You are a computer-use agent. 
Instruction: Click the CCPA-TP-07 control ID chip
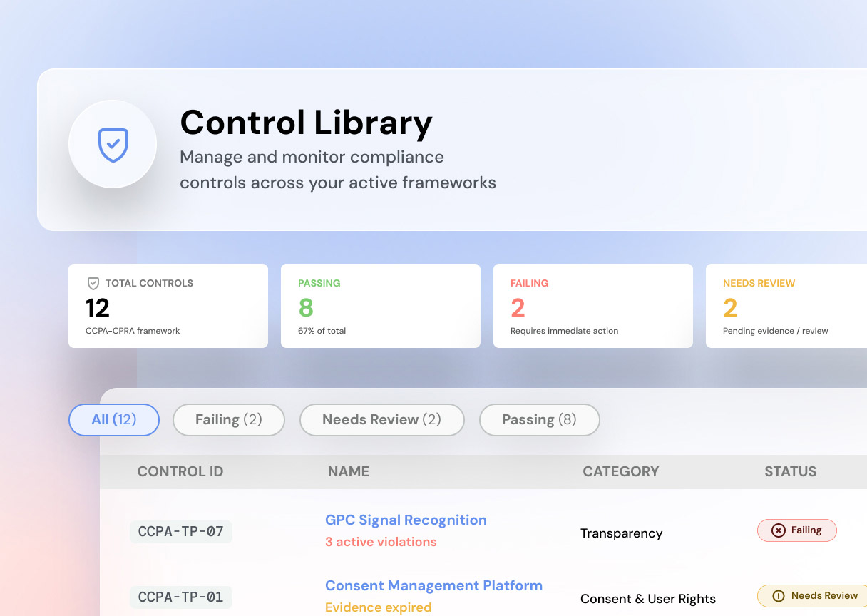(181, 532)
